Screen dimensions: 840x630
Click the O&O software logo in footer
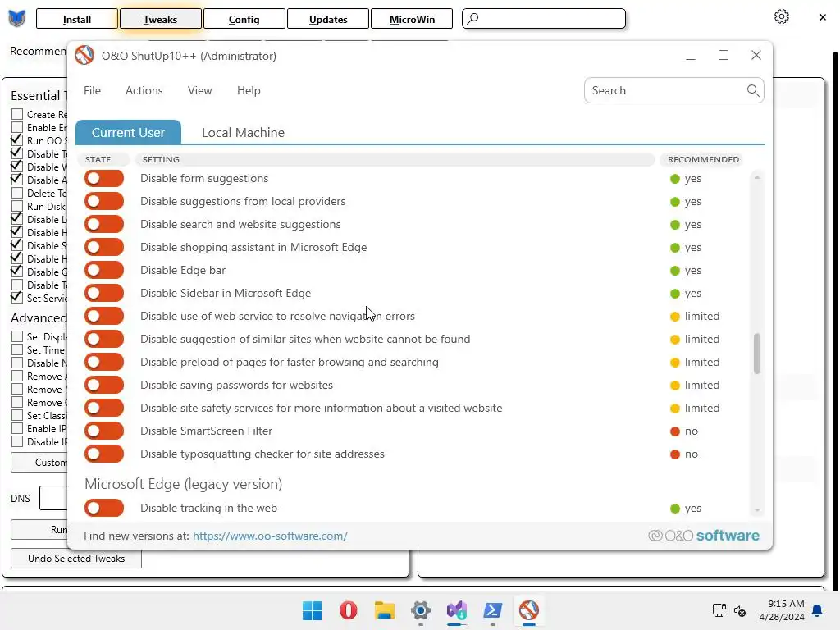703,536
